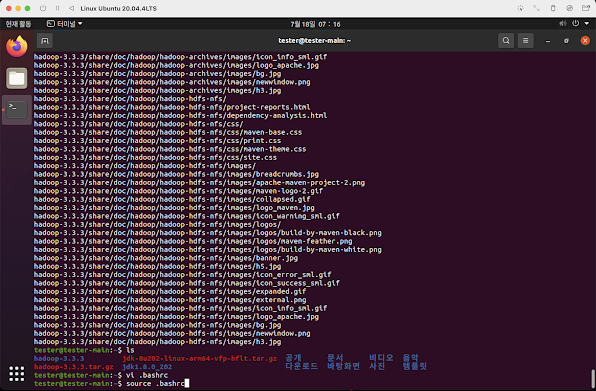
Task: Open the clock showing 7월 18일 07:16
Action: click(x=315, y=24)
